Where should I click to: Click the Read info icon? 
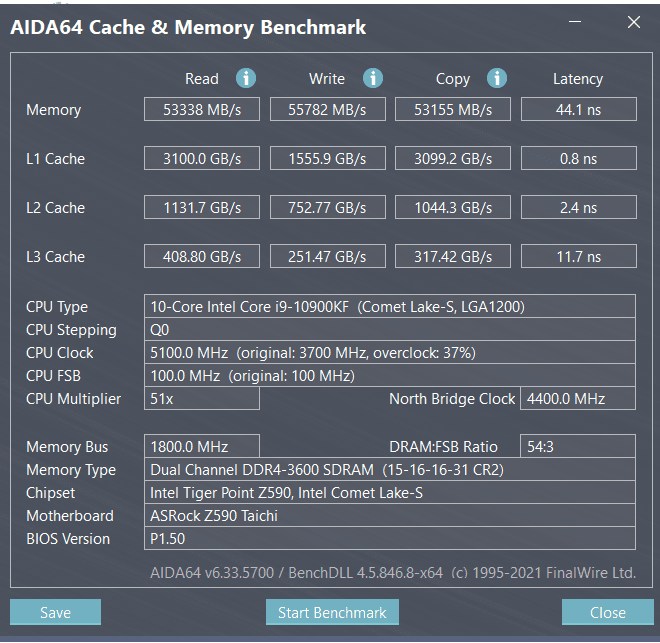[246, 78]
